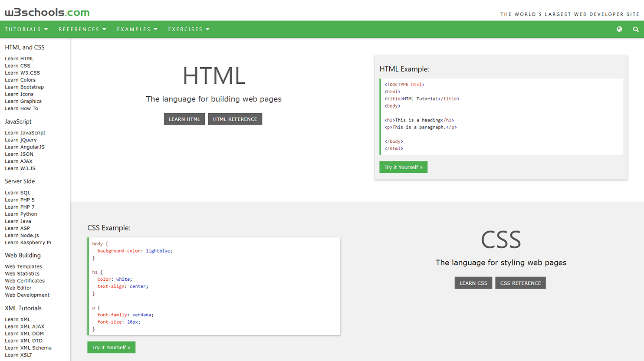Open Learn Node.js link
The width and height of the screenshot is (644, 361).
[22, 235]
